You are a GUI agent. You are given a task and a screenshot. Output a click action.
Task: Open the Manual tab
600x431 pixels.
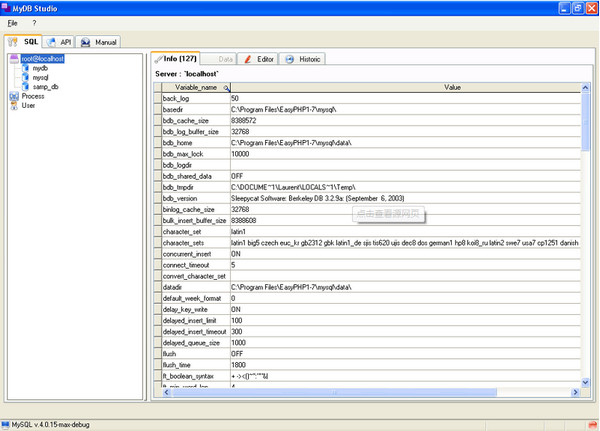99,42
